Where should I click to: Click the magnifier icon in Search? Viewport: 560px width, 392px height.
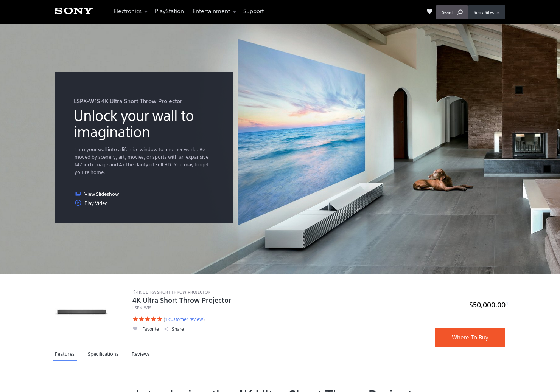(x=460, y=12)
